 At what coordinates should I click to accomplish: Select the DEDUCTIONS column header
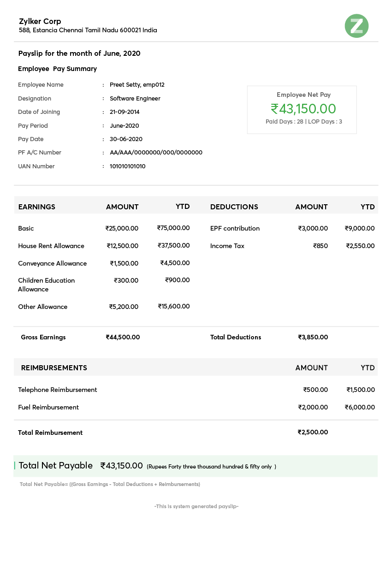[234, 207]
